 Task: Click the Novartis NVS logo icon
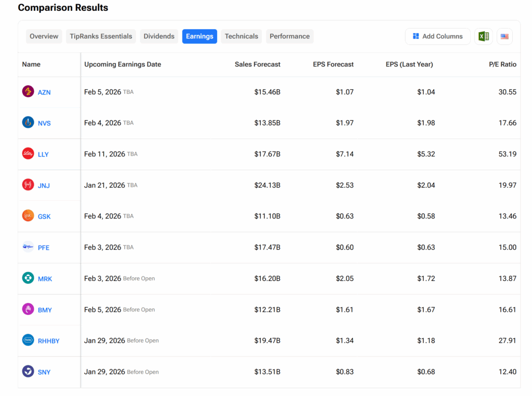pos(28,123)
